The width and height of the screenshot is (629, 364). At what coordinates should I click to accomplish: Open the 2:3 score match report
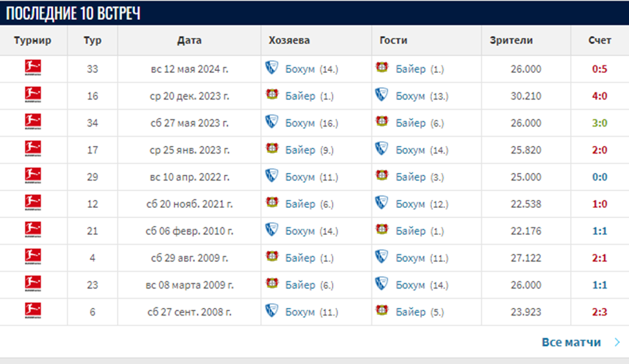[x=599, y=312]
